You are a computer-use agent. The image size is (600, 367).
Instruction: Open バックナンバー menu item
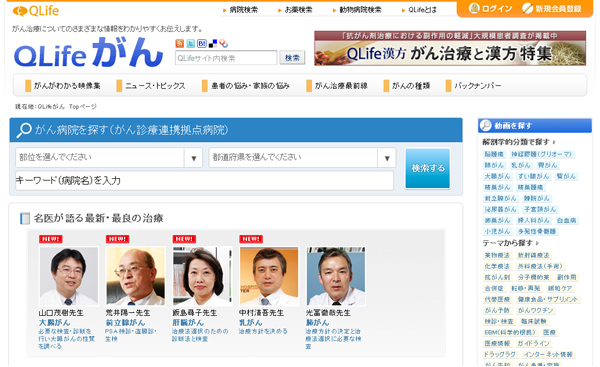coord(473,86)
